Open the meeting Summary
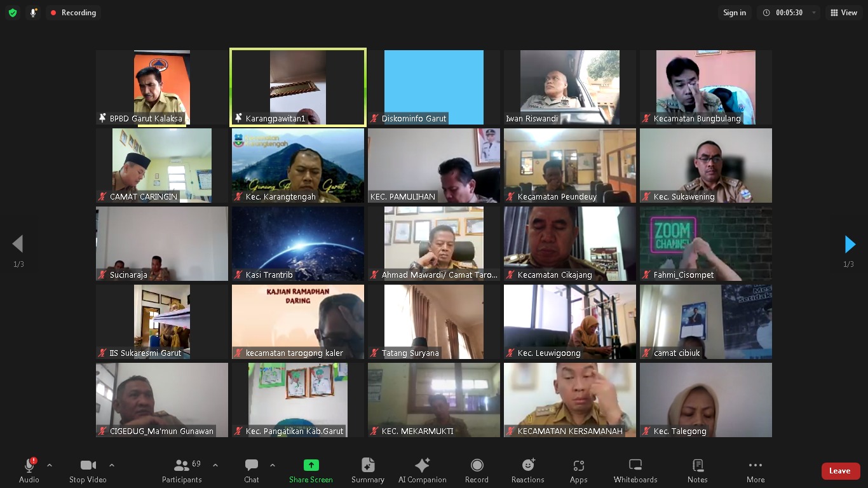This screenshot has width=868, height=488. (x=368, y=471)
